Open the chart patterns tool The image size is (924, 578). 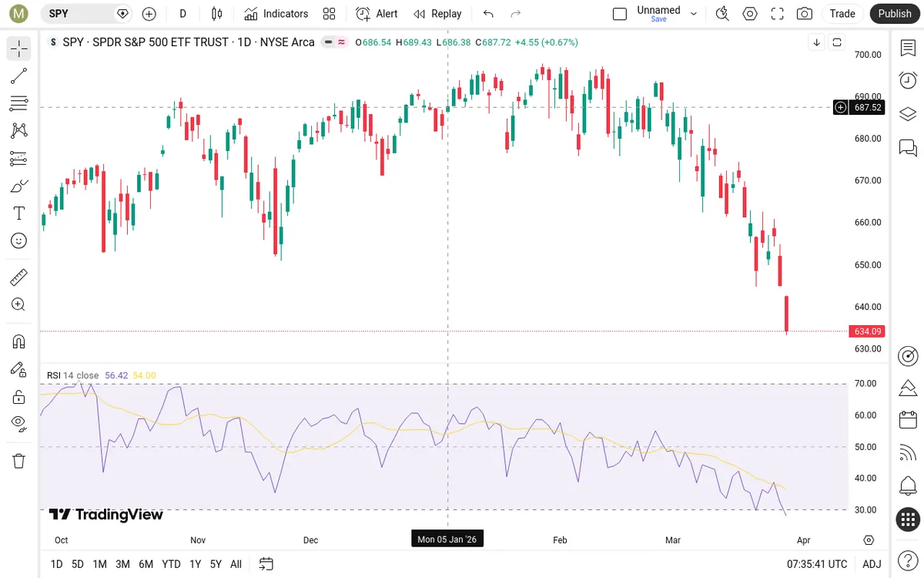coord(19,130)
